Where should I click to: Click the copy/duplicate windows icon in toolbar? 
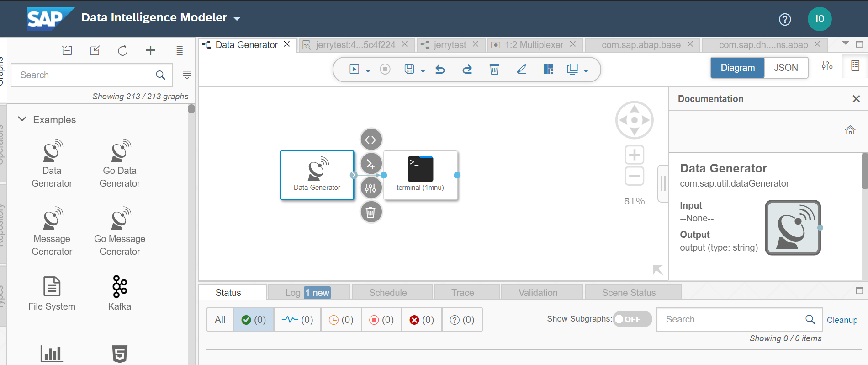(572, 69)
